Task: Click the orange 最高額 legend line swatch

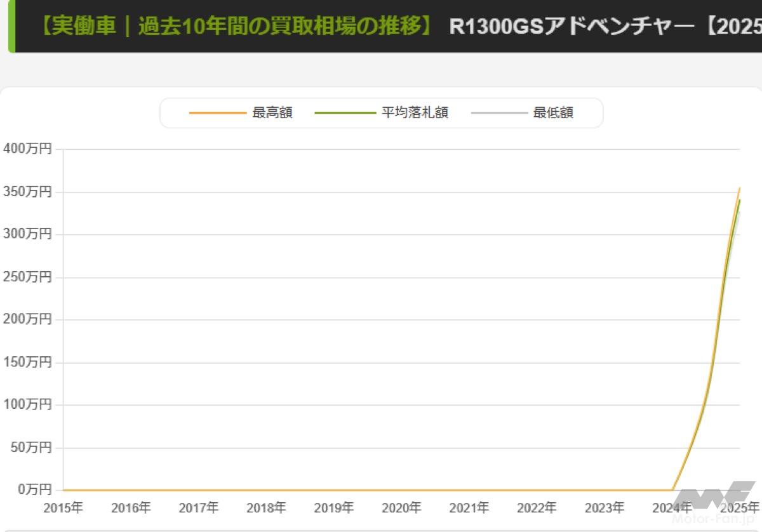Action: tap(217, 113)
